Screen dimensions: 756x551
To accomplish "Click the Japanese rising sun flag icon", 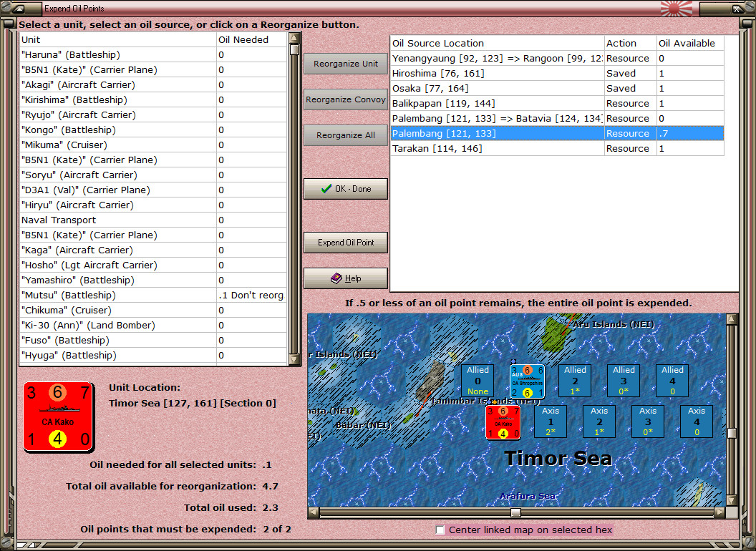I will pos(676,8).
